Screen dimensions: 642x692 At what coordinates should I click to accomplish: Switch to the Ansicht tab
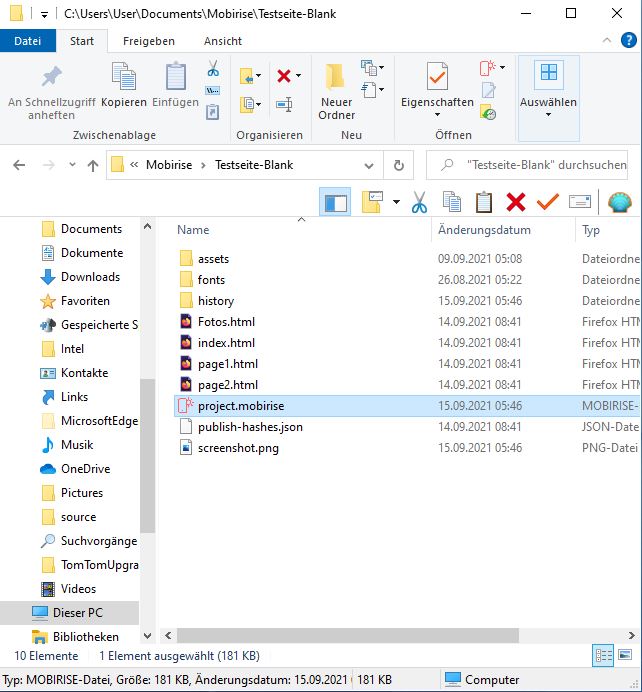coord(223,41)
